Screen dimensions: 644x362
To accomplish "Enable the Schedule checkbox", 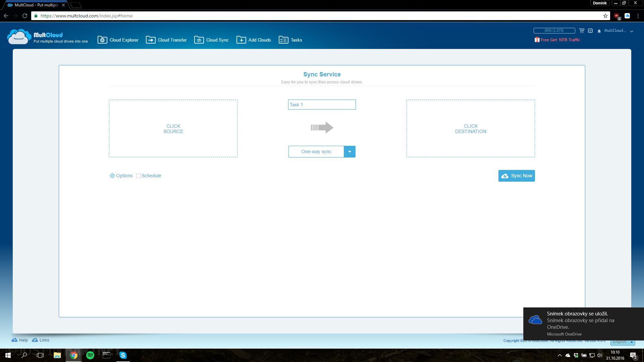I will pos(138,176).
